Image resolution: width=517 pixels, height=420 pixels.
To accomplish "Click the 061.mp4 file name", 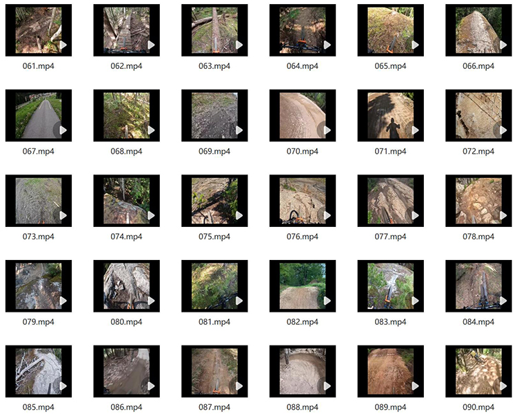I will (39, 66).
